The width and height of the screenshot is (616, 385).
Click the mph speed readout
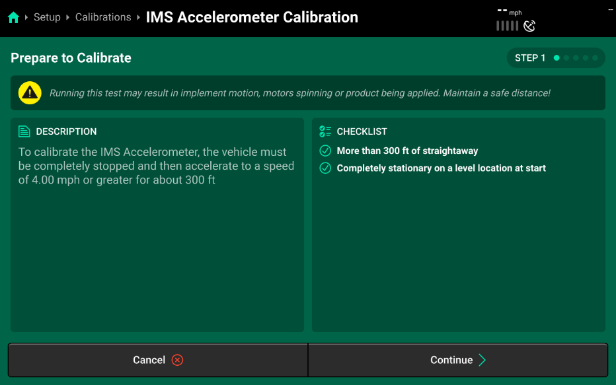[x=510, y=11]
